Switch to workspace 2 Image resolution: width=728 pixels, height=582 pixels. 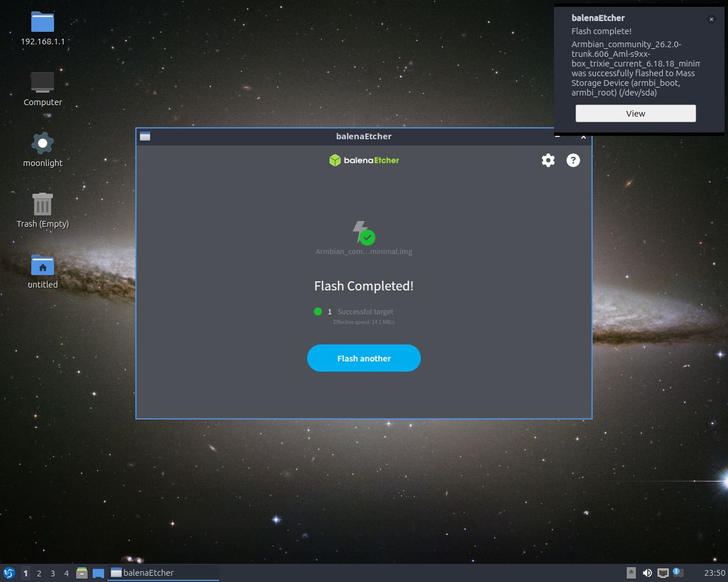pos(39,573)
